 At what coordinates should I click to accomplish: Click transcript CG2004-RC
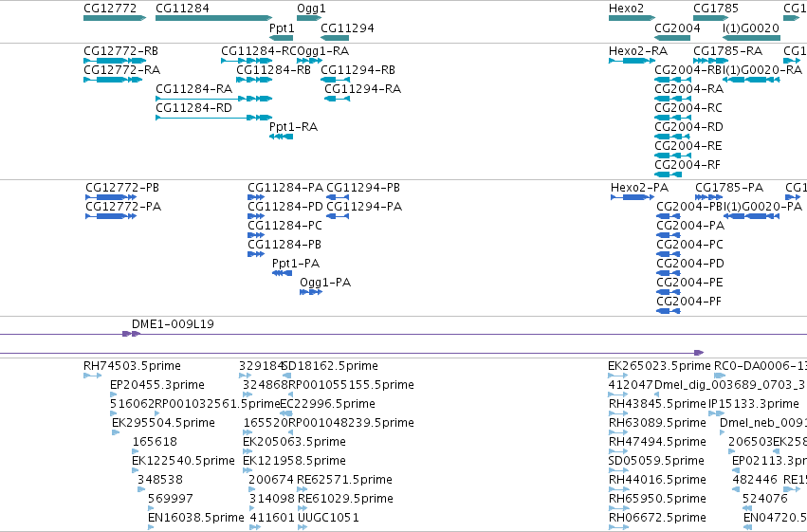pyautogui.click(x=672, y=118)
